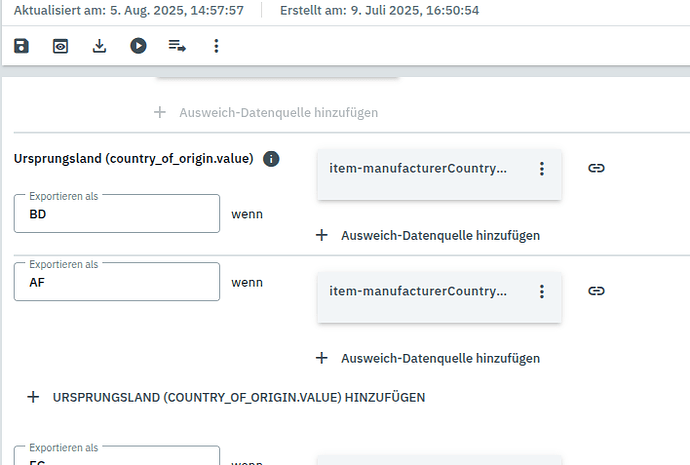Image resolution: width=690 pixels, height=465 pixels.
Task: Click the list-with-arrow icon in toolbar
Action: [x=177, y=46]
